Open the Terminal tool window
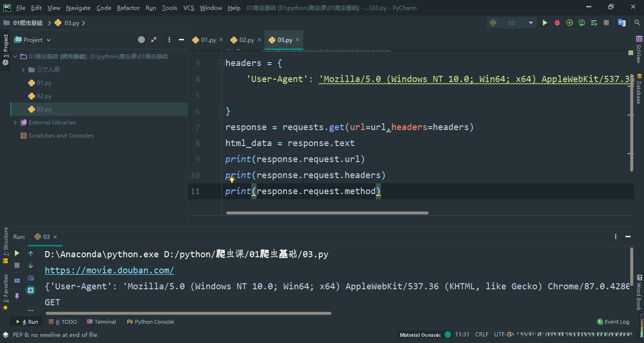 click(x=101, y=322)
